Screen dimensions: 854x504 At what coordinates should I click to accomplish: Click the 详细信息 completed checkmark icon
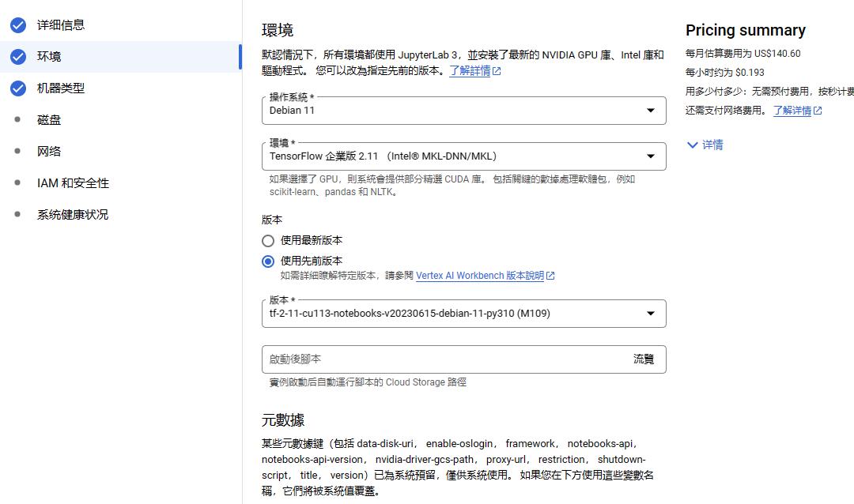click(18, 25)
